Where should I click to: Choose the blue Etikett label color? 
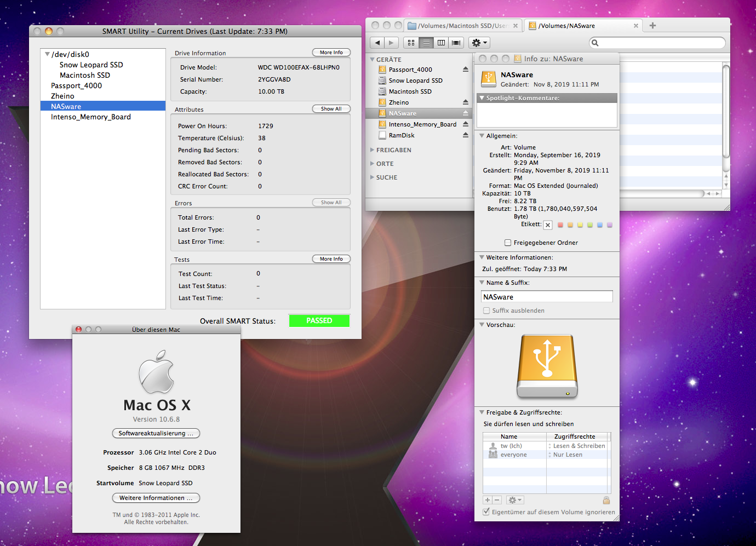point(600,225)
